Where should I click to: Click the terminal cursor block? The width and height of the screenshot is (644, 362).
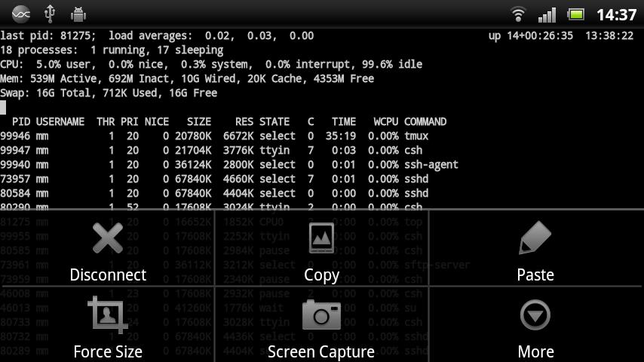[x=3, y=107]
